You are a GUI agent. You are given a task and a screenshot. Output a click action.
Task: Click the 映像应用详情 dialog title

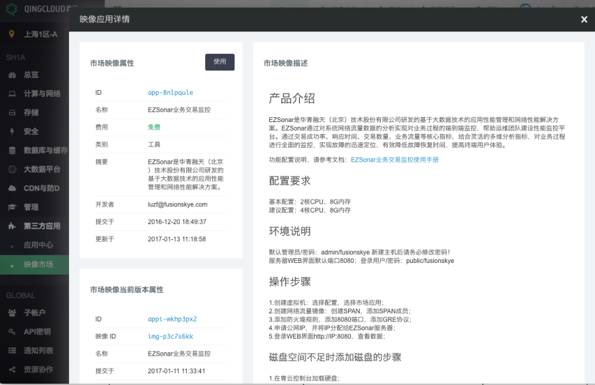tap(104, 19)
